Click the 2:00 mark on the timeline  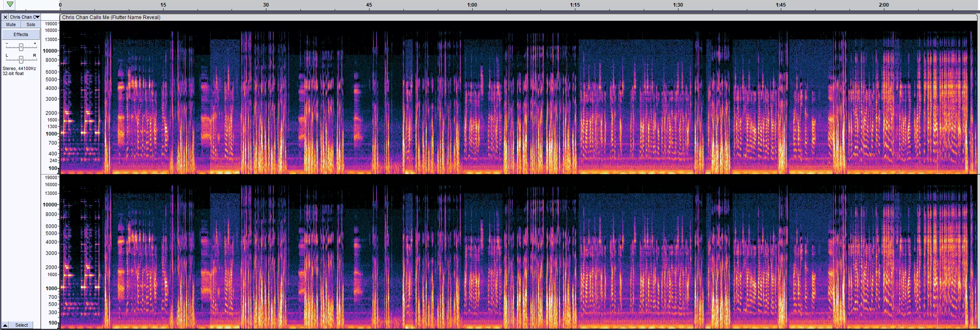tap(884, 5)
